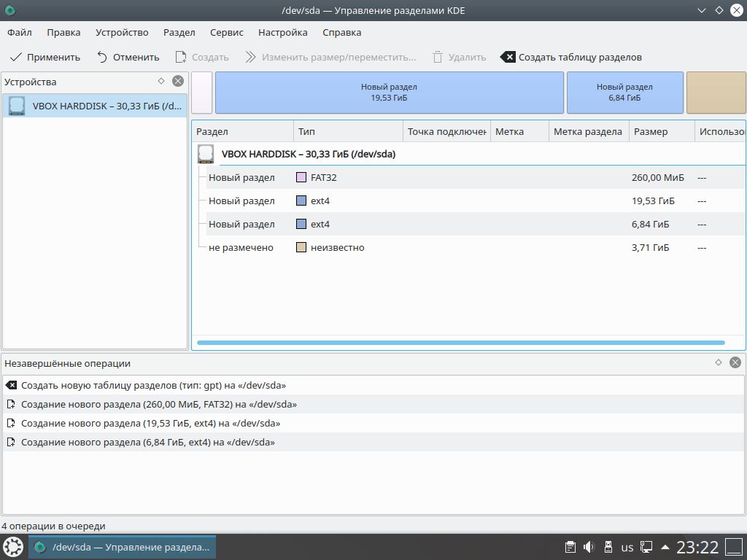
Task: Click the 260,00 МиБ size cell
Action: tap(658, 178)
